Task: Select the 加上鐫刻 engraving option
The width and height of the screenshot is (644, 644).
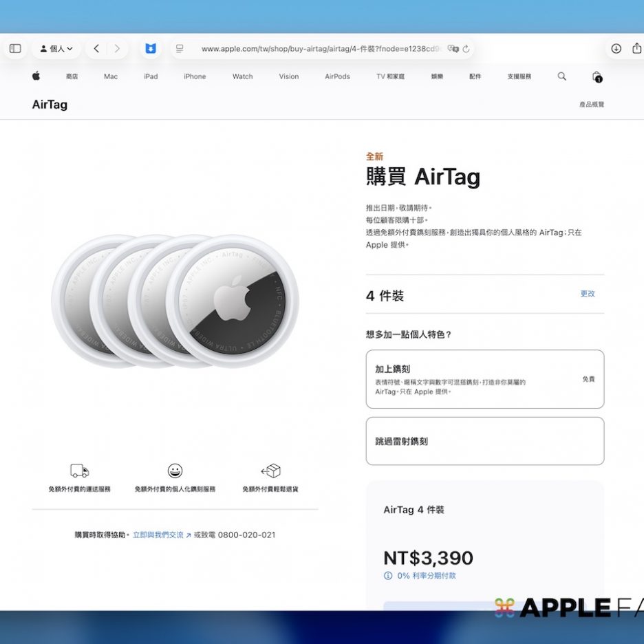Action: click(x=484, y=379)
